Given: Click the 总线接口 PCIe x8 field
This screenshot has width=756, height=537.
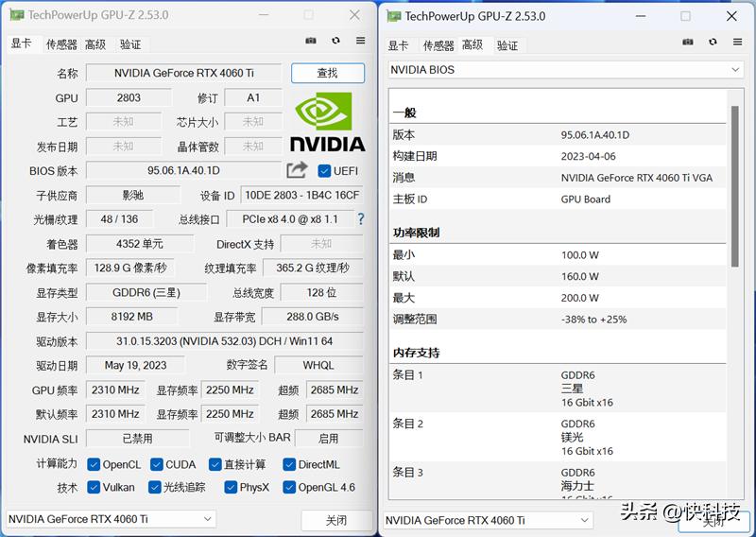Looking at the screenshot, I should 290,219.
